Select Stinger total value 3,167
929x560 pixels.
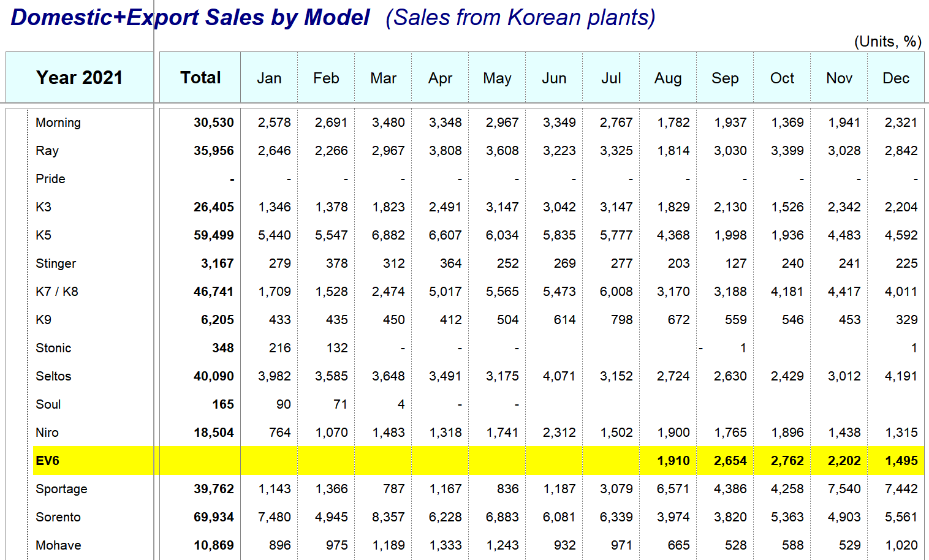coord(218,263)
